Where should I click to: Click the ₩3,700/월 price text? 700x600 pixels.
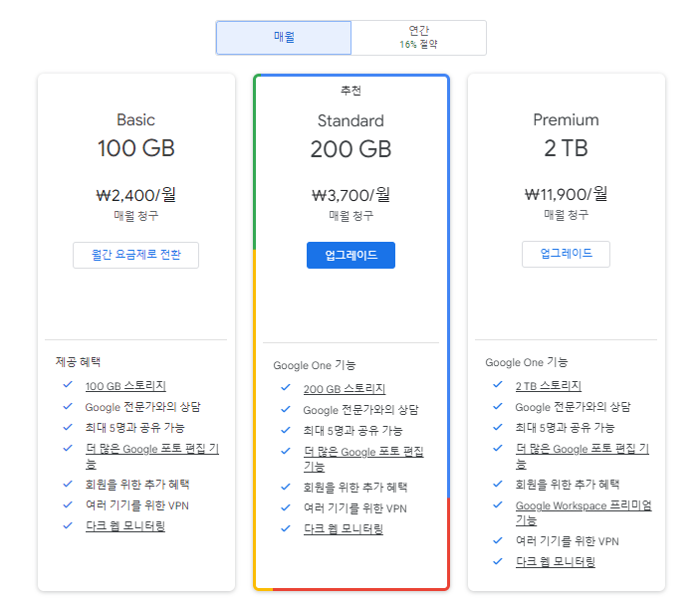350,195
